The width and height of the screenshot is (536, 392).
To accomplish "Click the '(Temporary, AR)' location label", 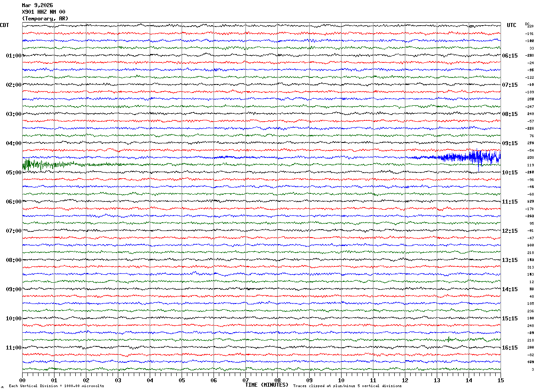I will (x=45, y=19).
